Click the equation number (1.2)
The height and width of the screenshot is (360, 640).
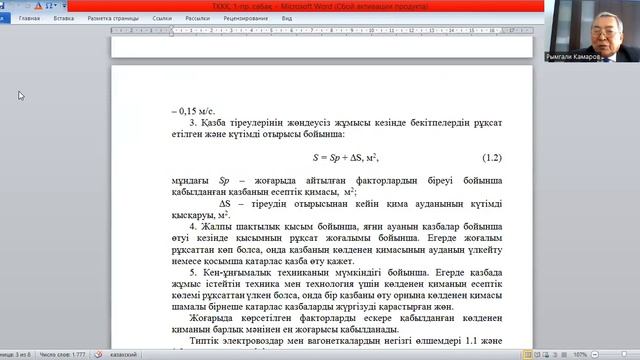[x=492, y=158]
